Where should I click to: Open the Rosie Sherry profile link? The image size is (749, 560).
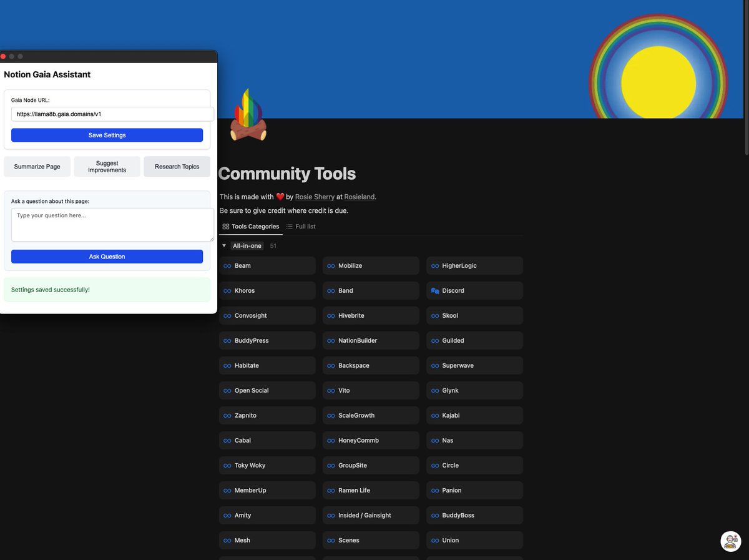pos(315,197)
